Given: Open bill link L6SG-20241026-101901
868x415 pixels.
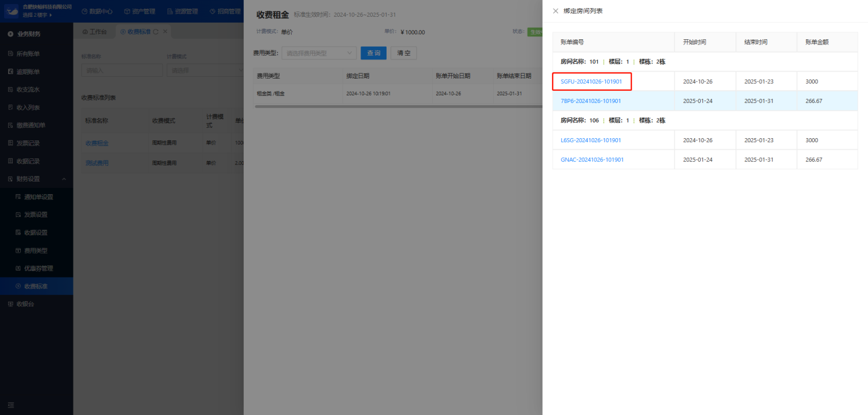Looking at the screenshot, I should (x=591, y=140).
